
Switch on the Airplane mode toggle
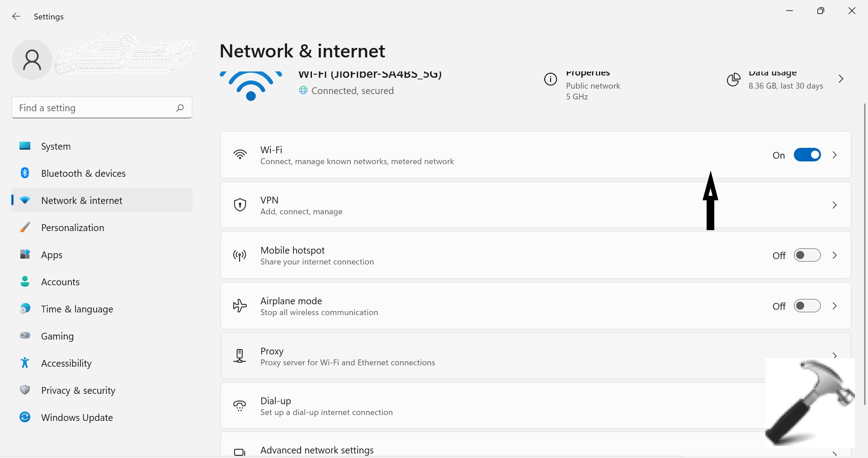[807, 306]
